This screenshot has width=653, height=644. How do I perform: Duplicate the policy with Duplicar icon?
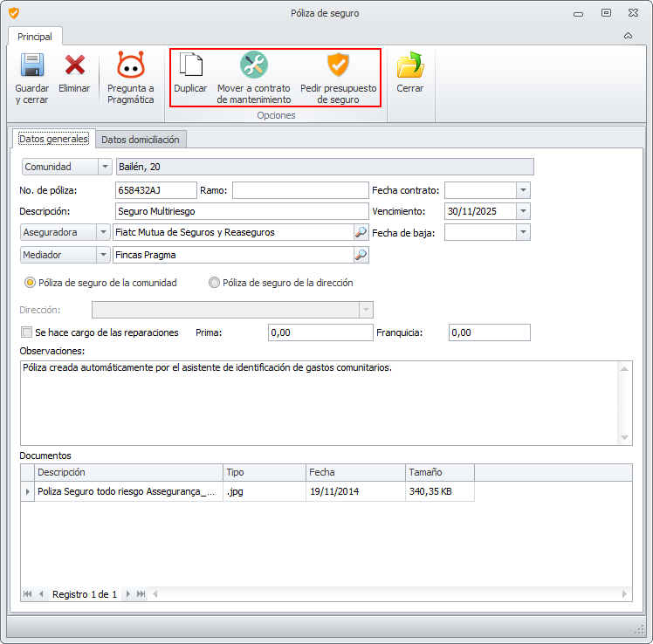click(x=190, y=66)
